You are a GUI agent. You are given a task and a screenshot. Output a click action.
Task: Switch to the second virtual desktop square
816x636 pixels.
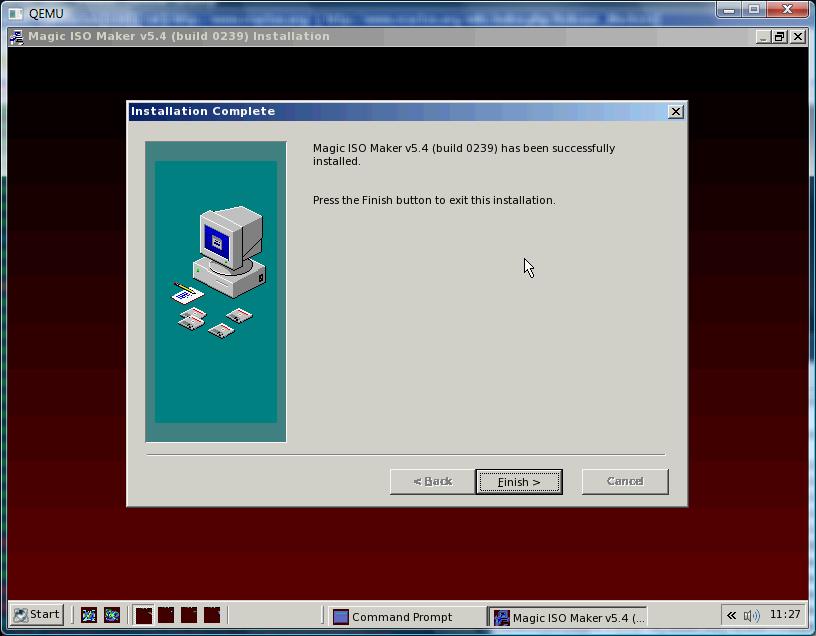click(x=166, y=615)
